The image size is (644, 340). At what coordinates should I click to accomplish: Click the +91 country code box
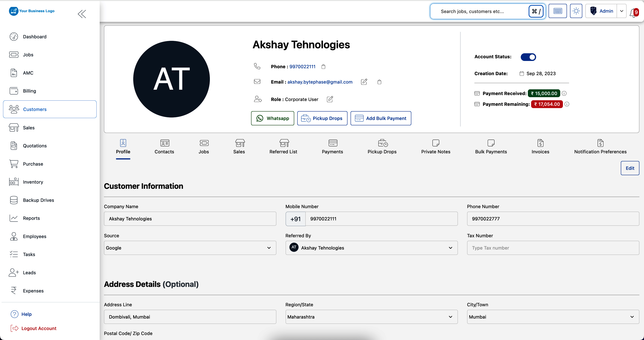[296, 219]
